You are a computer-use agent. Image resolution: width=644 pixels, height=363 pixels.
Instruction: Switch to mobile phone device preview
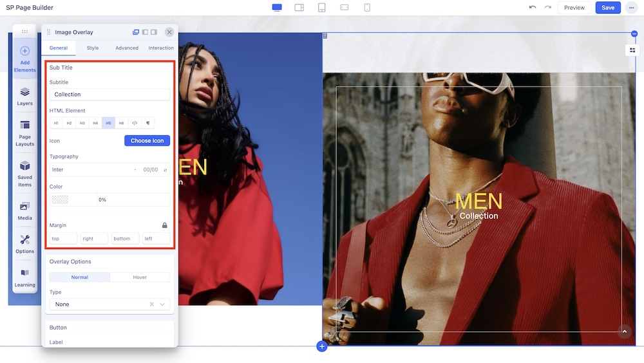tap(367, 8)
